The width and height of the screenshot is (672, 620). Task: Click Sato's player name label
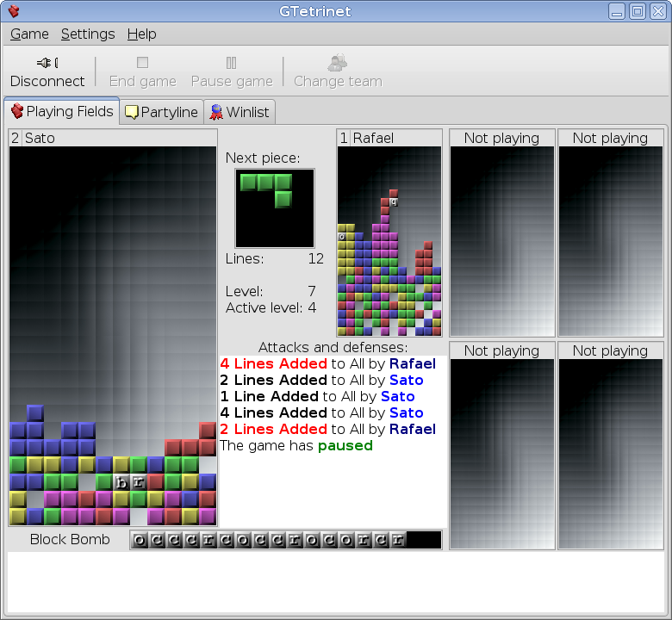(40, 138)
